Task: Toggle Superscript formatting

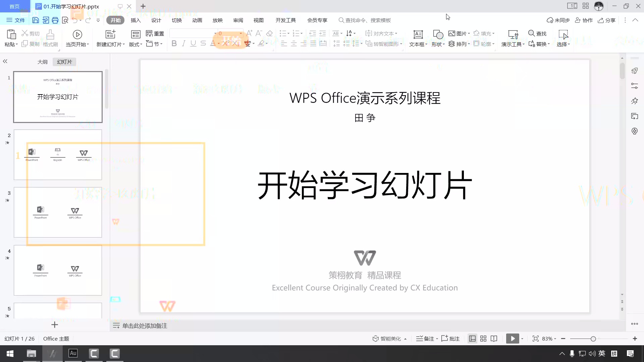Action: click(226, 43)
